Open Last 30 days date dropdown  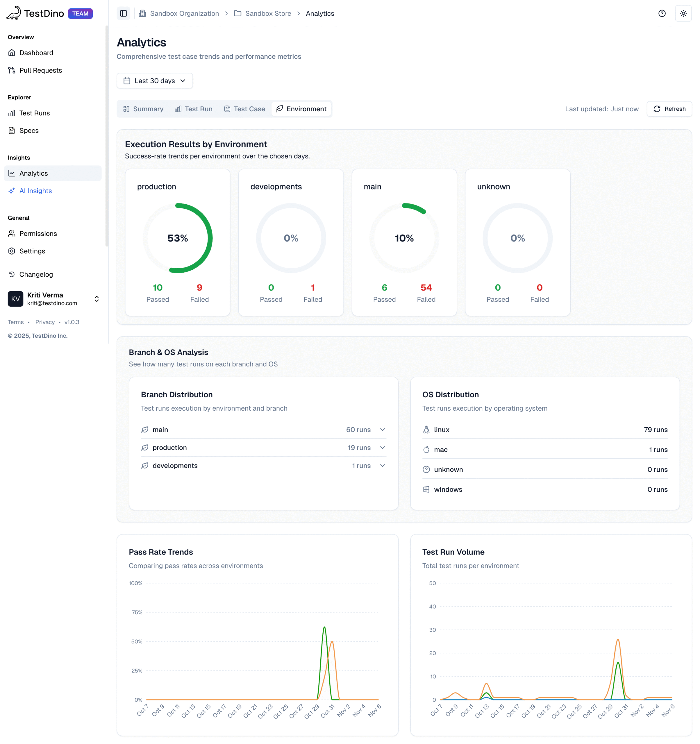(x=155, y=81)
